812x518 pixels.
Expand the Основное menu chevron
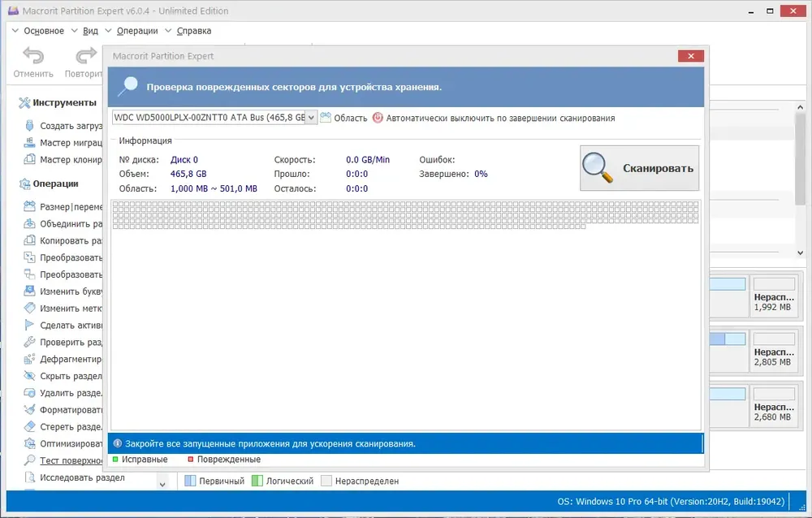pyautogui.click(x=15, y=31)
